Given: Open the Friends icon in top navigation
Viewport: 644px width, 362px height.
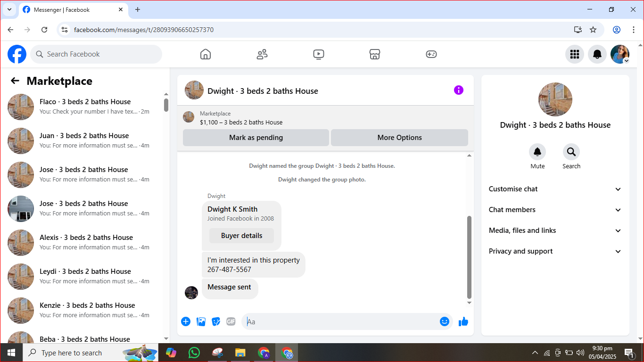Looking at the screenshot, I should coord(262,54).
